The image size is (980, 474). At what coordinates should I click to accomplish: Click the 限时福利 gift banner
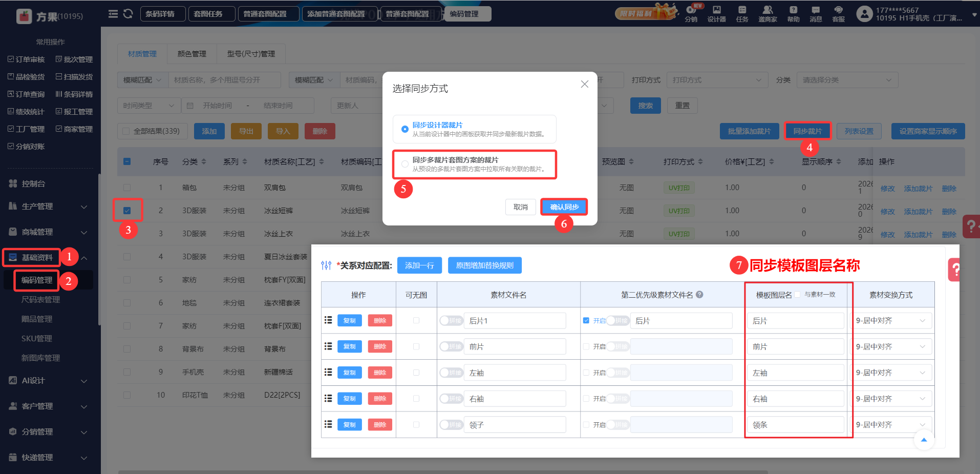pos(646,13)
